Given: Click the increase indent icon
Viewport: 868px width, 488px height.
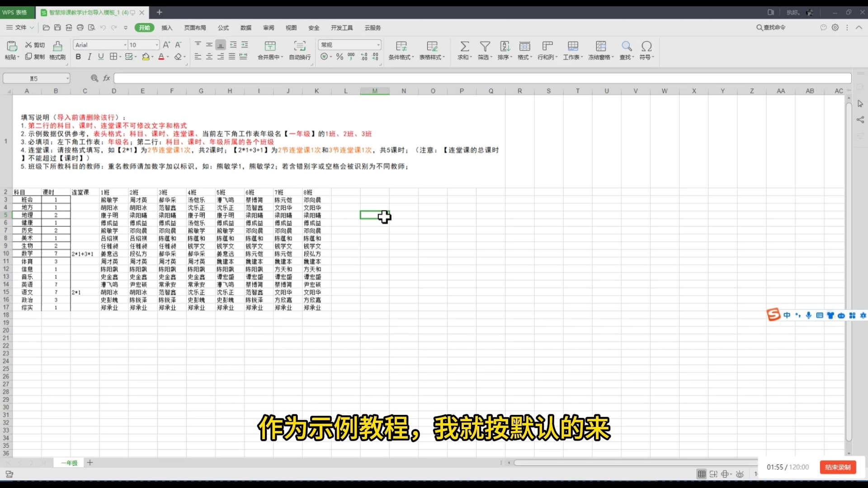Looking at the screenshot, I should 245,45.
